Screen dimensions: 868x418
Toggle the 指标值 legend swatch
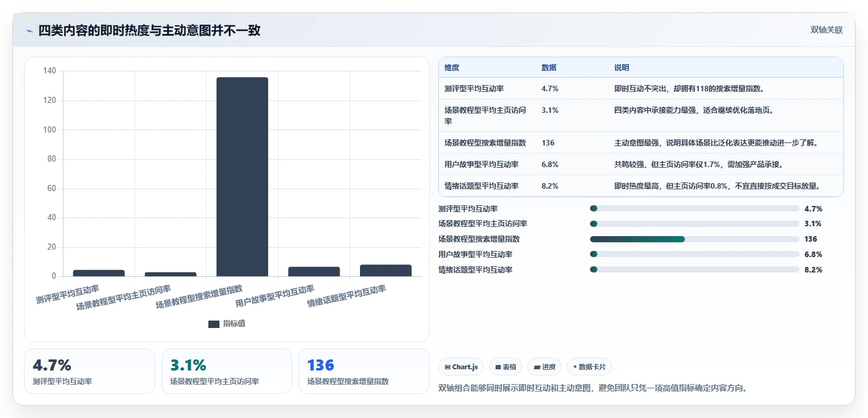pyautogui.click(x=214, y=324)
